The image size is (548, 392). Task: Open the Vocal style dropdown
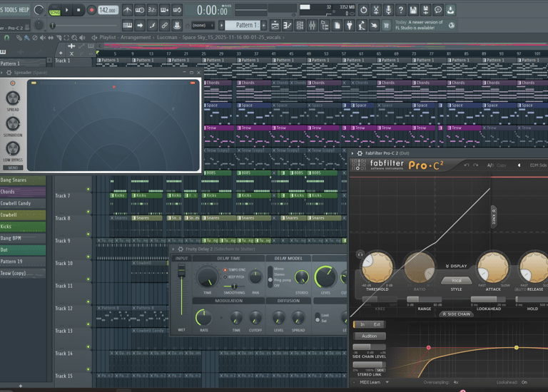click(456, 280)
